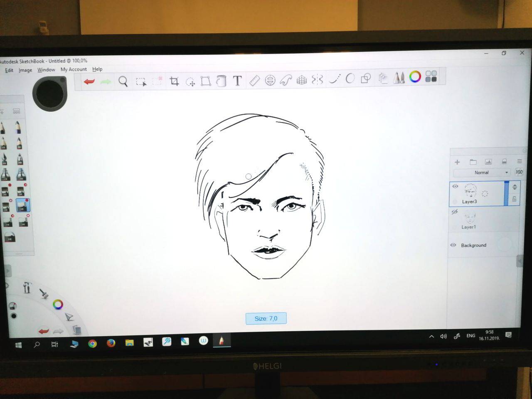The width and height of the screenshot is (532, 399).
Task: Hide Layer3 using its eye icon
Action: coord(455,187)
